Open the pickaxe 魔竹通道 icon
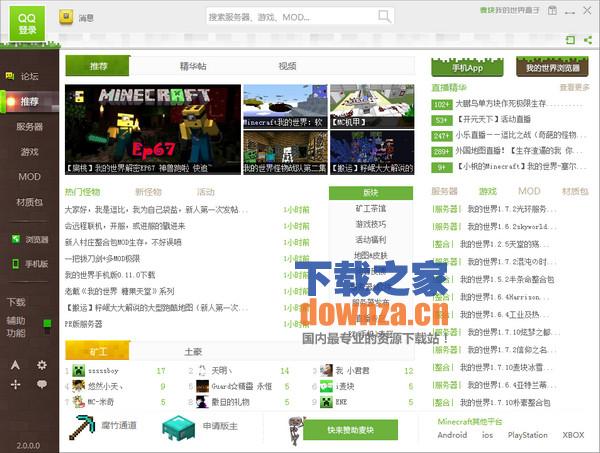This screenshot has height=453, width=600. click(x=82, y=427)
